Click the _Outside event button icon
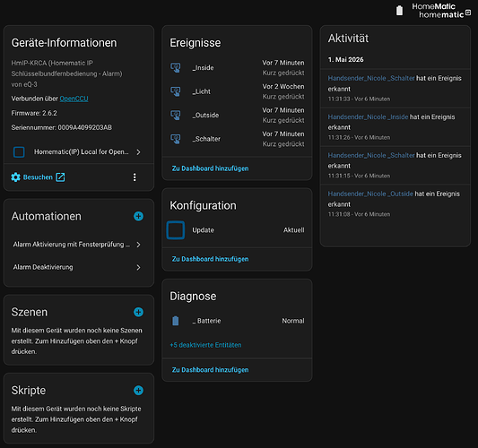 (x=176, y=115)
